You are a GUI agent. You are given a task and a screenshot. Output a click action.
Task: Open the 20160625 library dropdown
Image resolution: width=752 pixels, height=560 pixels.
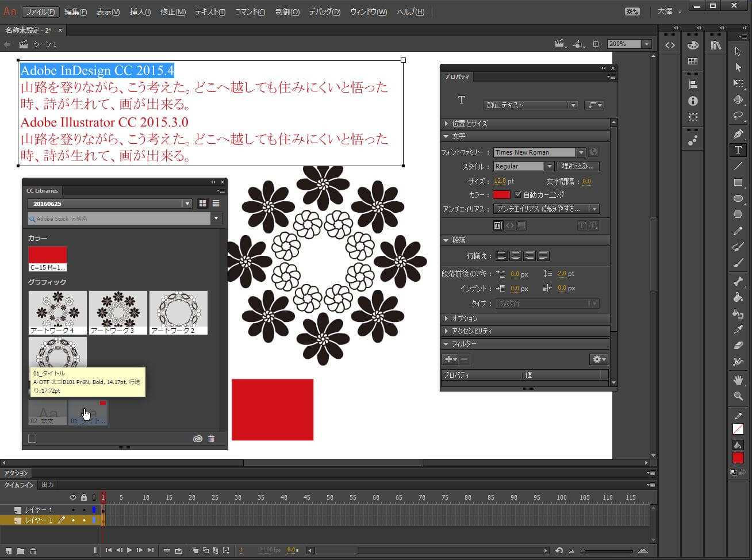click(110, 204)
